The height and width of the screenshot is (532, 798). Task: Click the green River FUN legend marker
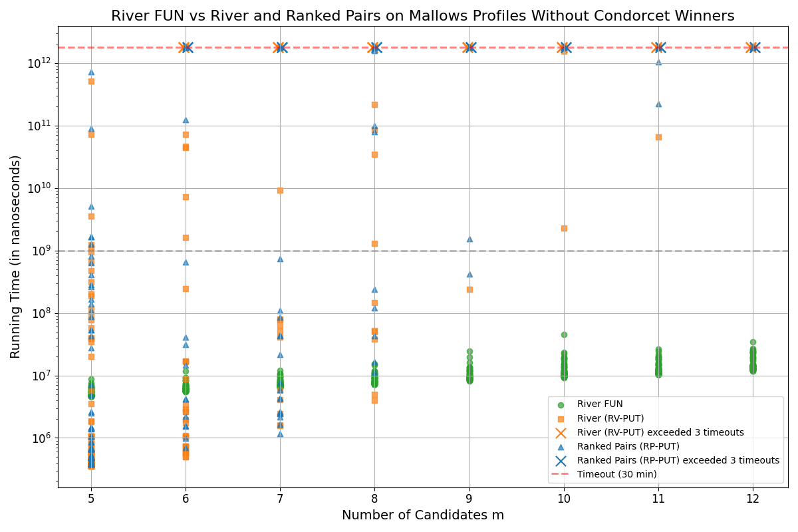(x=561, y=404)
